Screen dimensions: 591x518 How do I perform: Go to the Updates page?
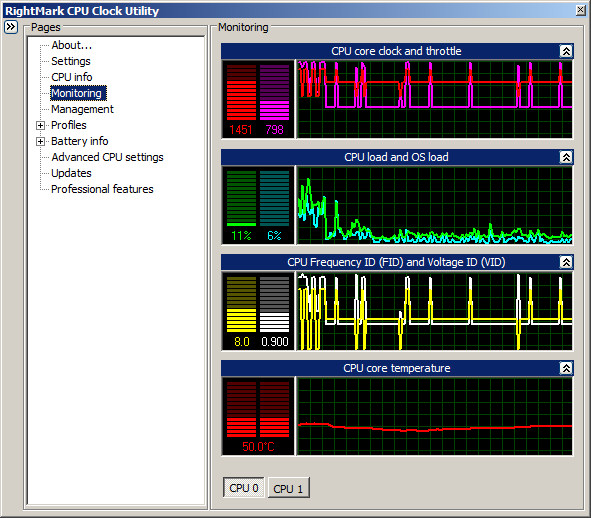[x=71, y=173]
